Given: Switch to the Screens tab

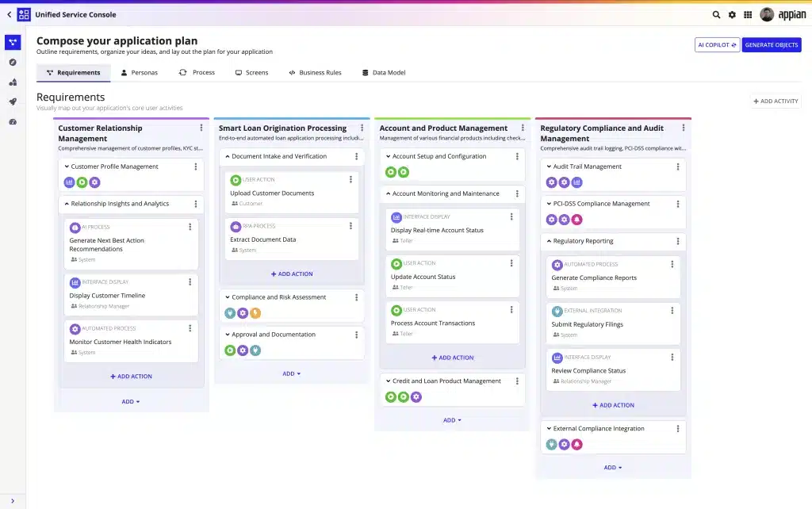Looking at the screenshot, I should (x=251, y=72).
